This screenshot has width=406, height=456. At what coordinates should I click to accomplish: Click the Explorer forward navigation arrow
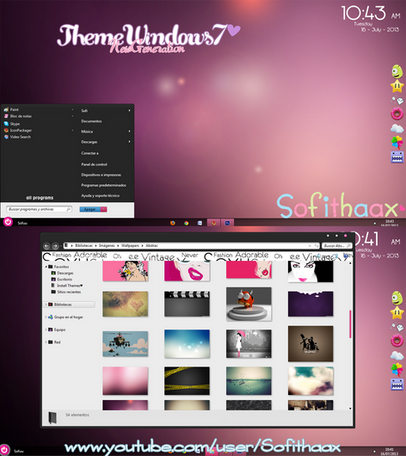pos(55,246)
